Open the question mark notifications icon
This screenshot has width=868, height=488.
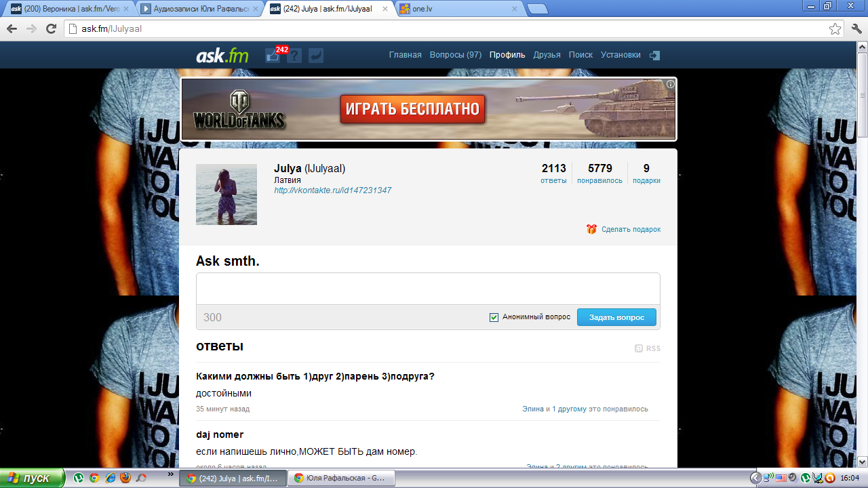pos(294,56)
